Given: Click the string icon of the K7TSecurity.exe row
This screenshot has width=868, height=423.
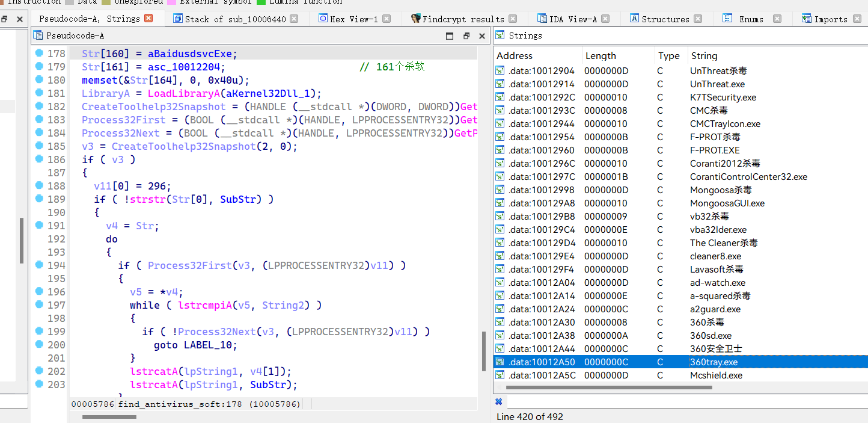Looking at the screenshot, I should pos(500,97).
